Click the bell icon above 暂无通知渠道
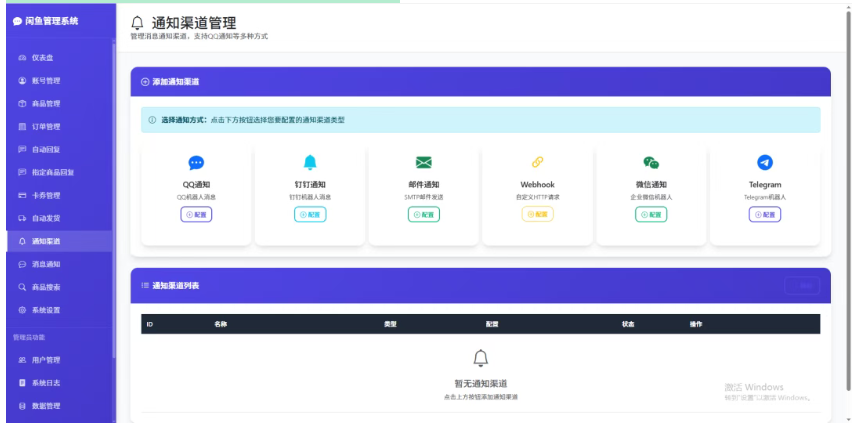The width and height of the screenshot is (853, 439). [480, 358]
